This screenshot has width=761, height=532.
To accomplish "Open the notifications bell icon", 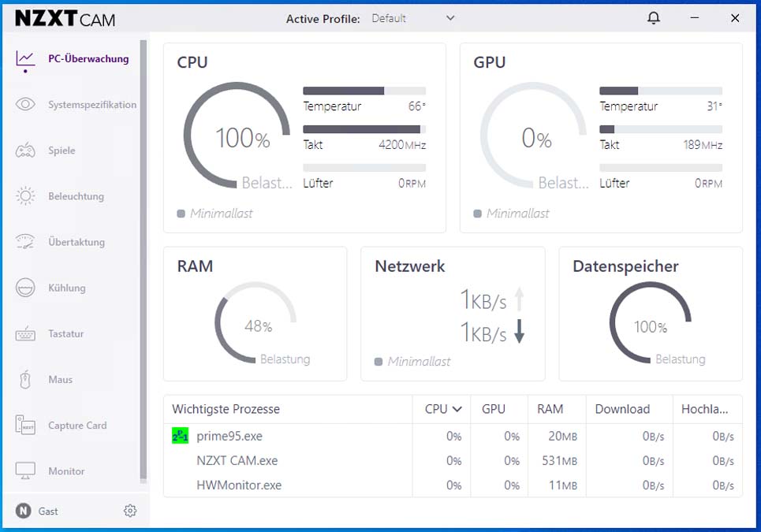I will pos(654,18).
